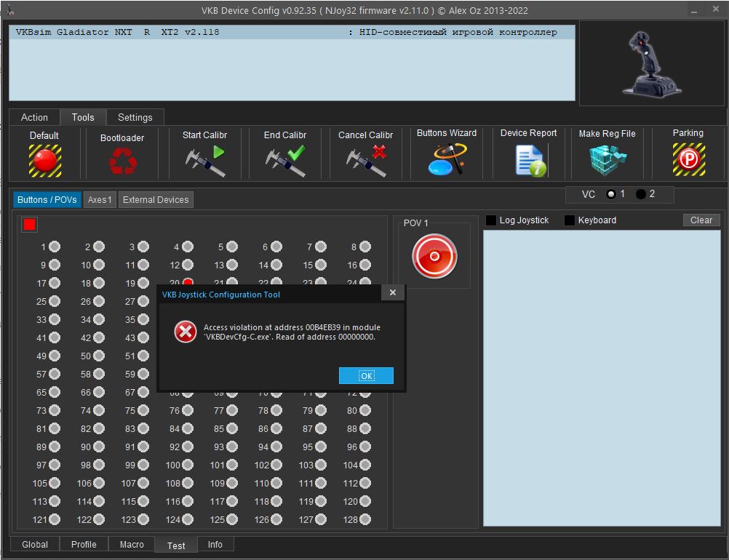Click the POV 1 label

[415, 223]
